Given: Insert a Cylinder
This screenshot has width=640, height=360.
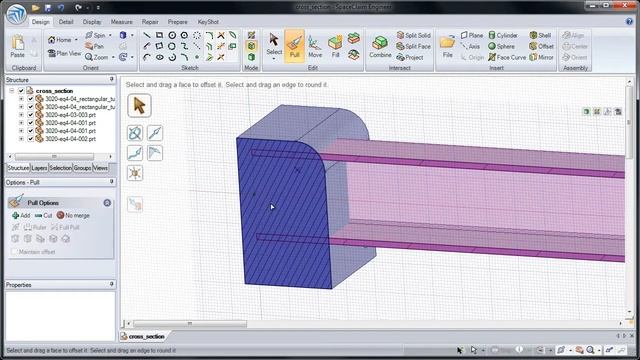Looking at the screenshot, I should pos(503,36).
